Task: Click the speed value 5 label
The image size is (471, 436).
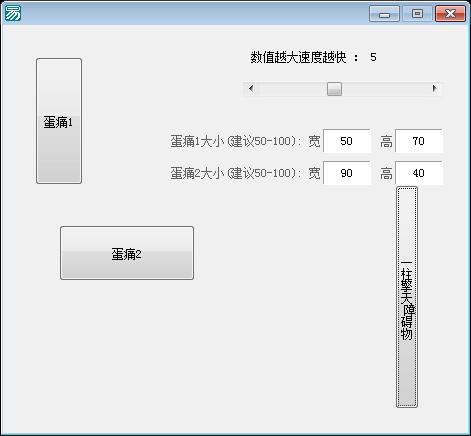Action: (x=373, y=57)
